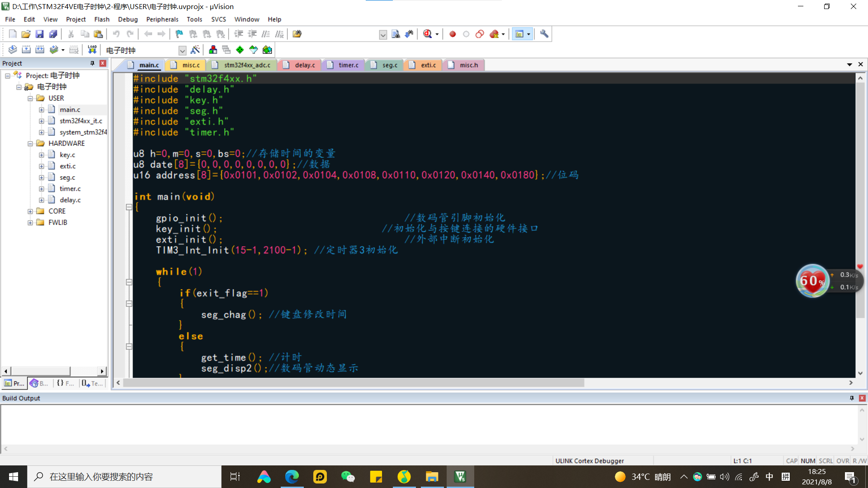Select key.c in project tree
868x488 pixels.
point(67,155)
